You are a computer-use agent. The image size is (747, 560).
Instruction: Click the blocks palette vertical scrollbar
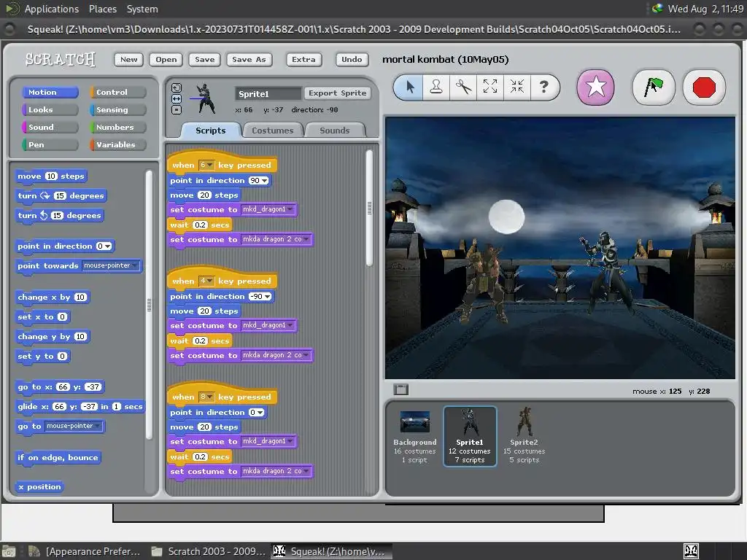(149, 305)
